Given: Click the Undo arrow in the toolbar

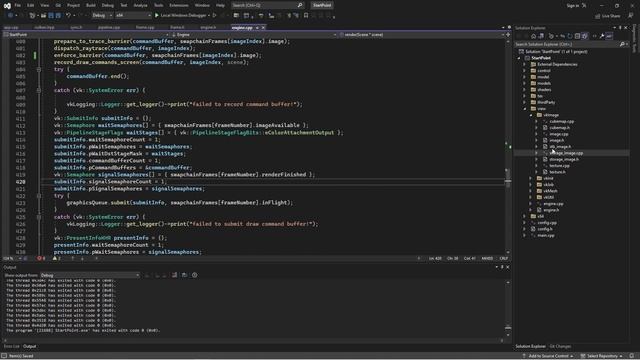Looking at the screenshot, I should point(68,16).
